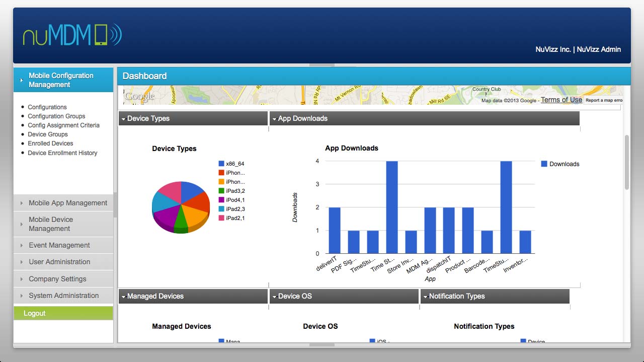644x362 pixels.
Task: Collapse the Notification Types panel
Action: [x=425, y=297]
